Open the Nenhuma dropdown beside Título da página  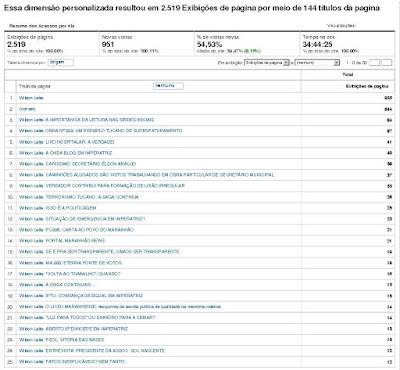168,86
